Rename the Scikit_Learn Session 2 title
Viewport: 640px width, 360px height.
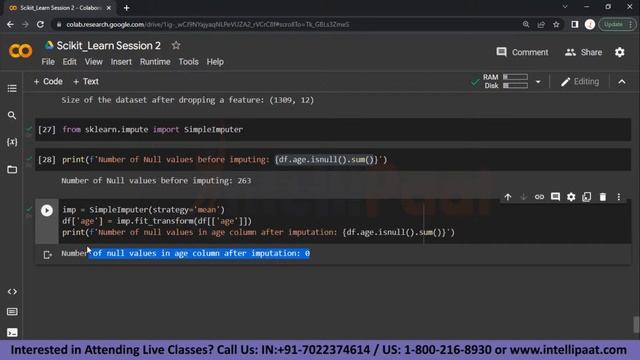point(109,46)
